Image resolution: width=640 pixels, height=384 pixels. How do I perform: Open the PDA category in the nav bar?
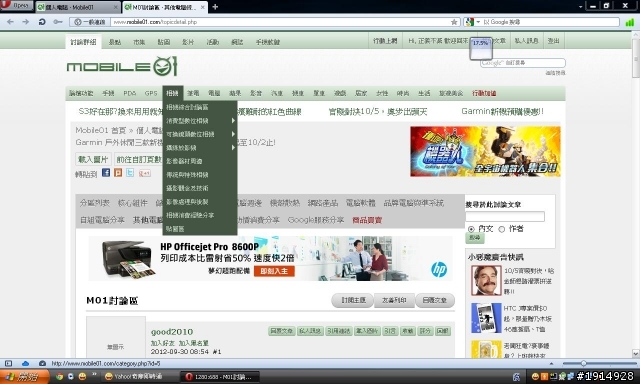pyautogui.click(x=130, y=93)
